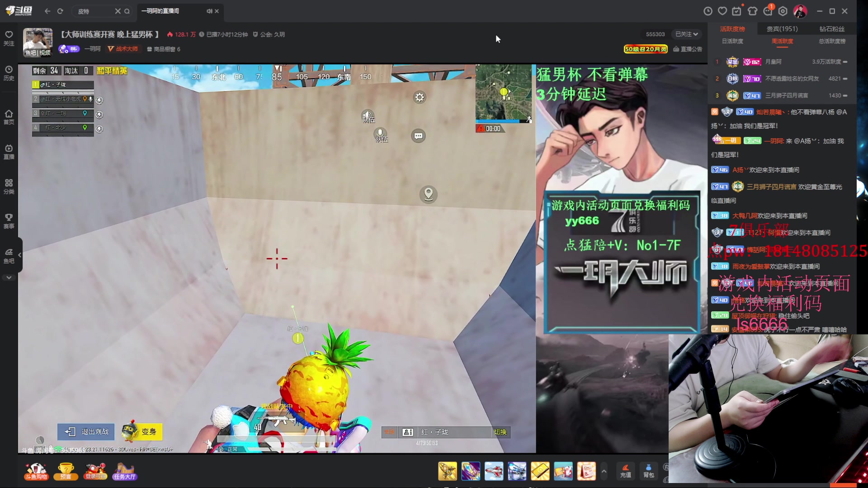The width and height of the screenshot is (868, 488).
Task: Select the gold card gift
Action: click(540, 471)
